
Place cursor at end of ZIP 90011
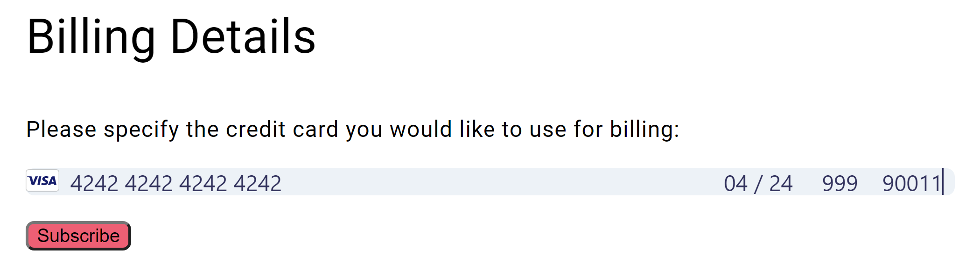pyautogui.click(x=942, y=183)
